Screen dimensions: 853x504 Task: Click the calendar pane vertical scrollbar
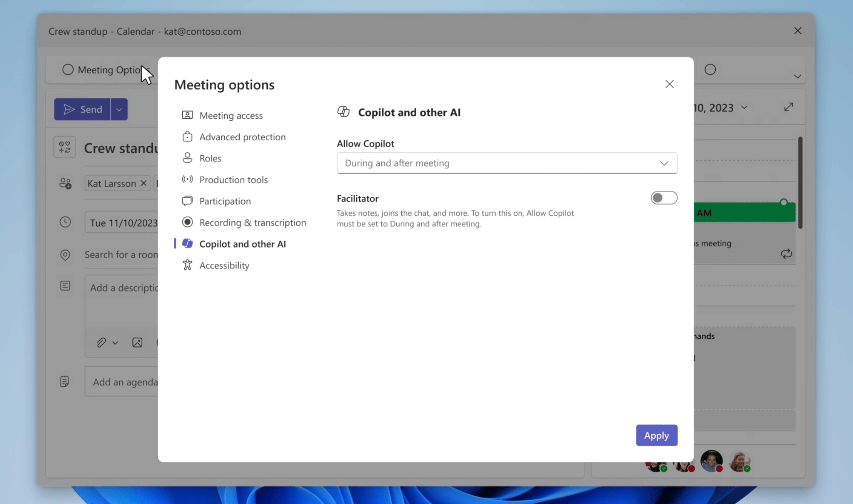click(x=800, y=183)
